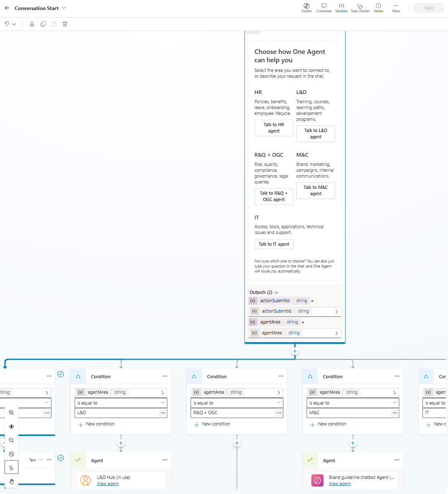Open the L&D condition node options menu

coord(165,376)
